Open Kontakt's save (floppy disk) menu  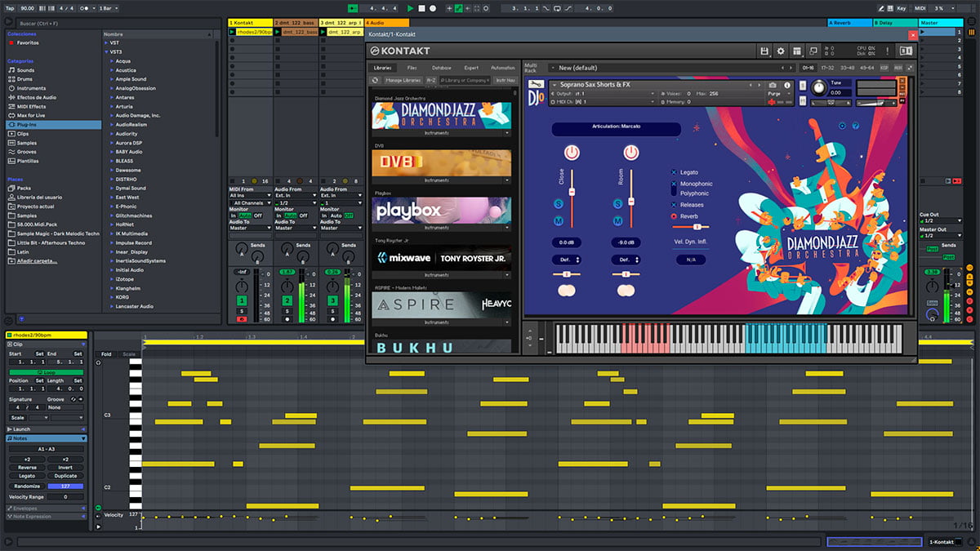click(764, 51)
